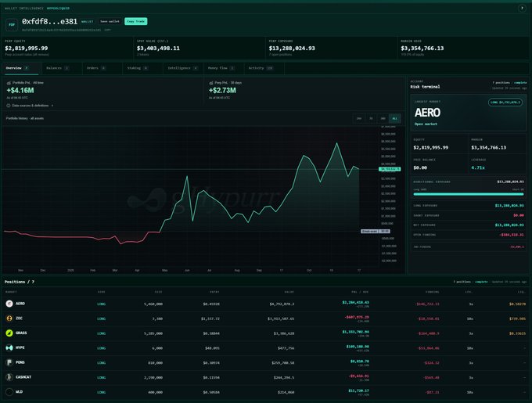
Task: Select the 7D chart range
Action: [x=371, y=118]
